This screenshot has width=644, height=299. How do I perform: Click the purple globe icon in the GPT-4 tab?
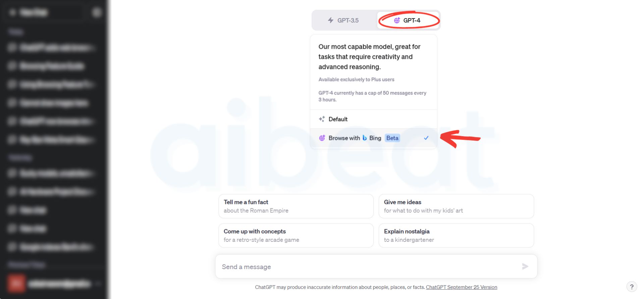[x=397, y=20]
